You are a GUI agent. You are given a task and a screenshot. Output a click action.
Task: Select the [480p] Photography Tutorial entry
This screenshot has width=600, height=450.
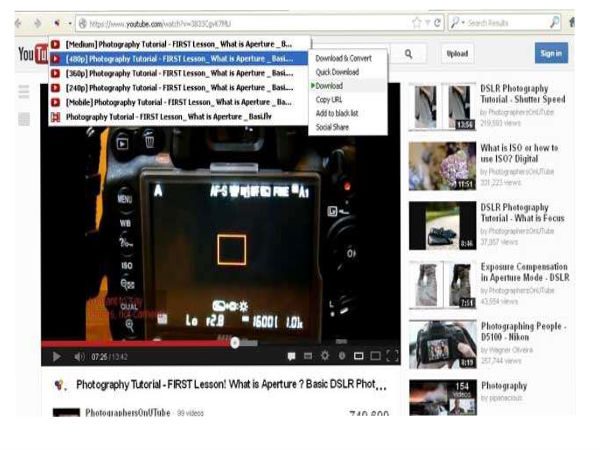click(179, 59)
